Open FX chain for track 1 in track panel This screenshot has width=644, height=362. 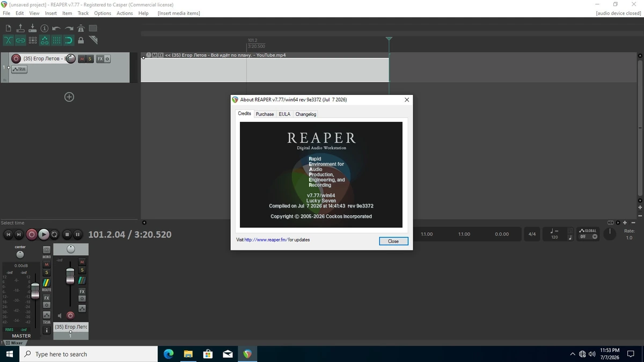coord(100,58)
